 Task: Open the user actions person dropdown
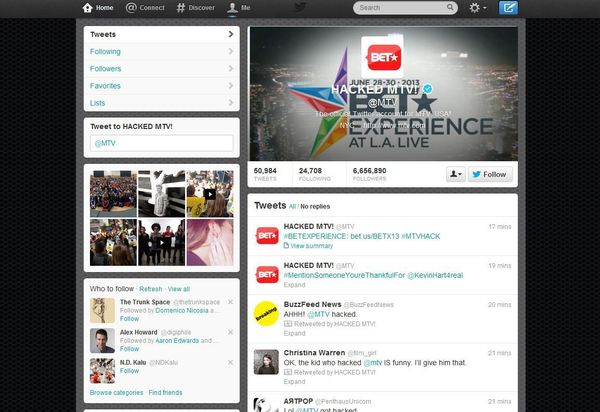455,174
